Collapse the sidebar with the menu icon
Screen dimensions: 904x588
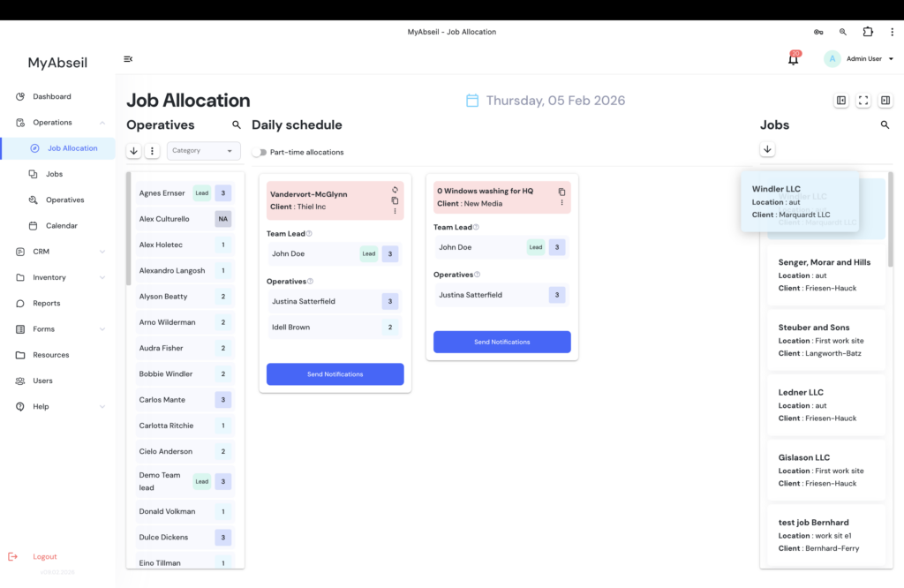pyautogui.click(x=128, y=59)
